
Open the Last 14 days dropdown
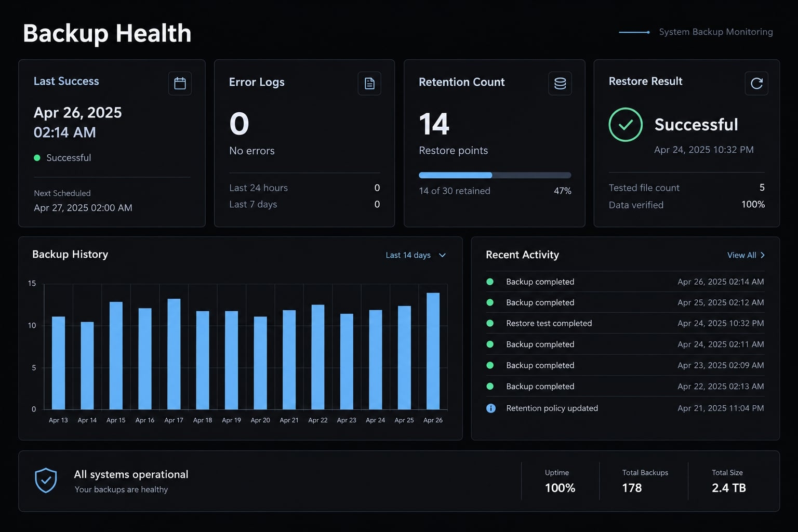pos(416,255)
